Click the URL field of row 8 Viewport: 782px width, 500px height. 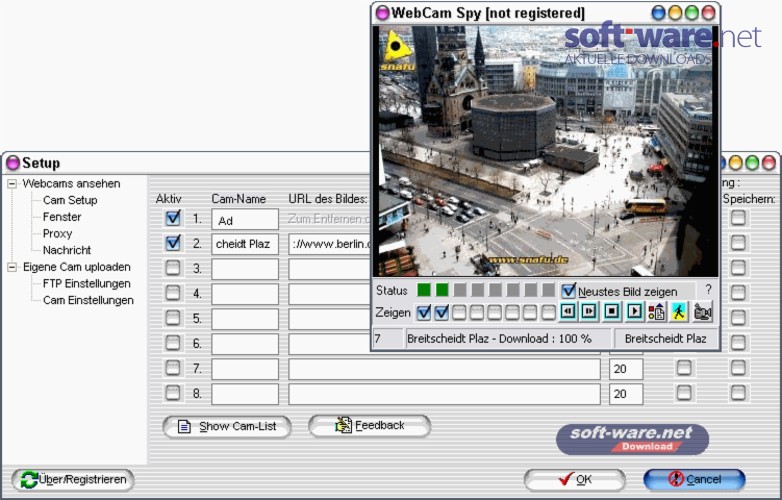pyautogui.click(x=444, y=394)
